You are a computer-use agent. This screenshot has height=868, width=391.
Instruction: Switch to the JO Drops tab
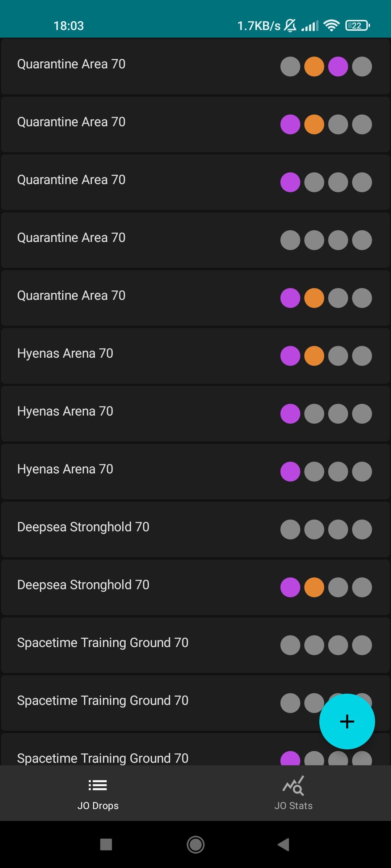98,793
